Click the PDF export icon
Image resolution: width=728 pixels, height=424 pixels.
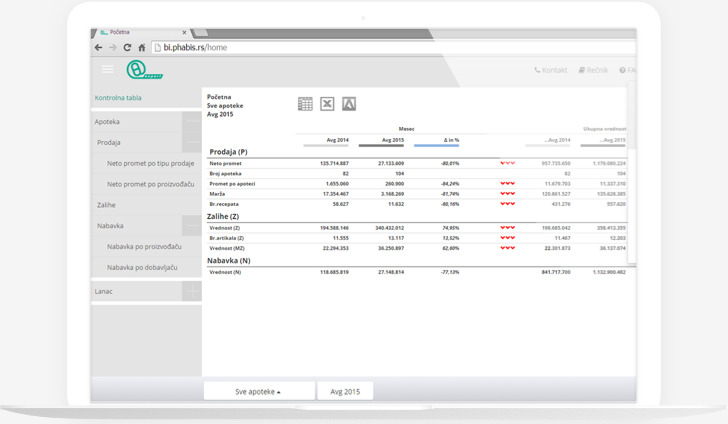tap(349, 104)
